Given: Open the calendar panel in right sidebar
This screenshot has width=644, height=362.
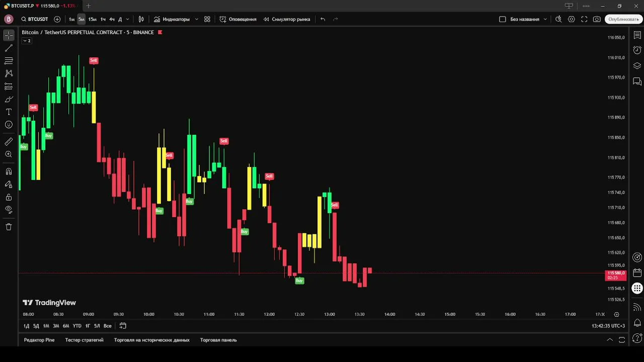Looking at the screenshot, I should pos(637,273).
